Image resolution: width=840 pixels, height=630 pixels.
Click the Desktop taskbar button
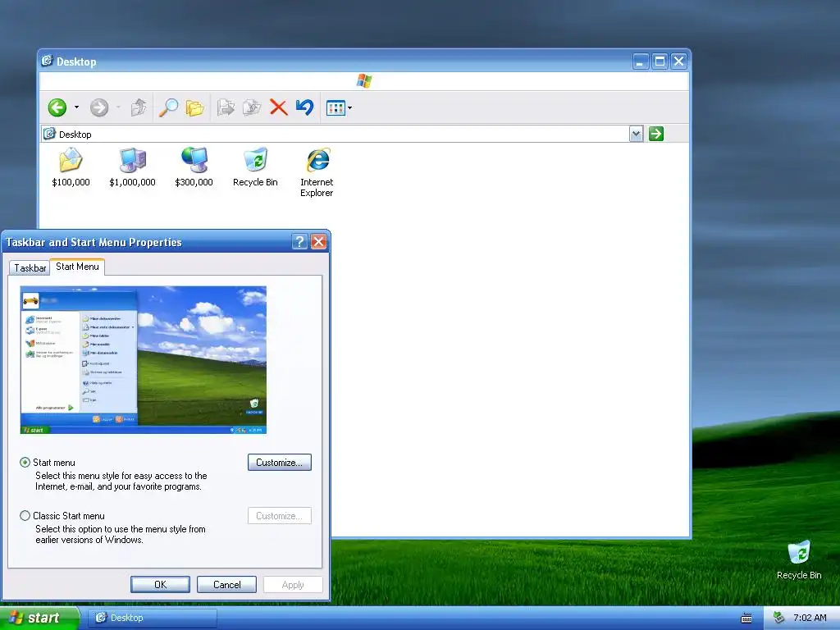pyautogui.click(x=153, y=618)
